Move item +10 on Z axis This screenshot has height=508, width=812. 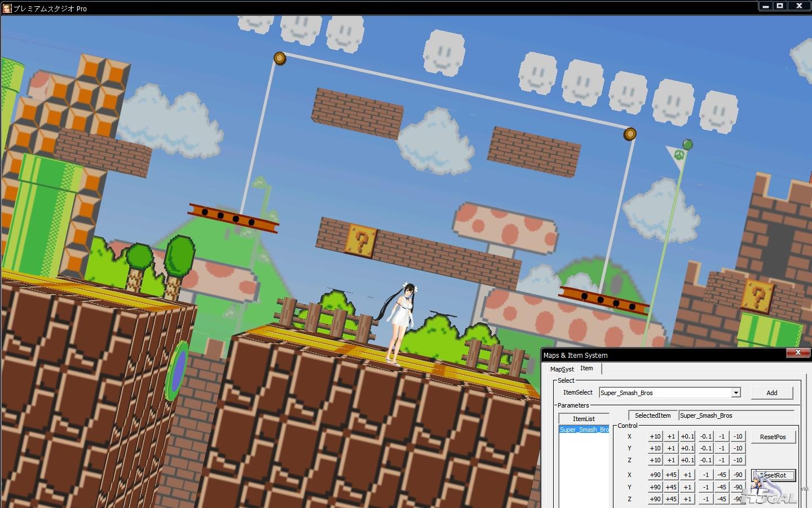pyautogui.click(x=655, y=460)
